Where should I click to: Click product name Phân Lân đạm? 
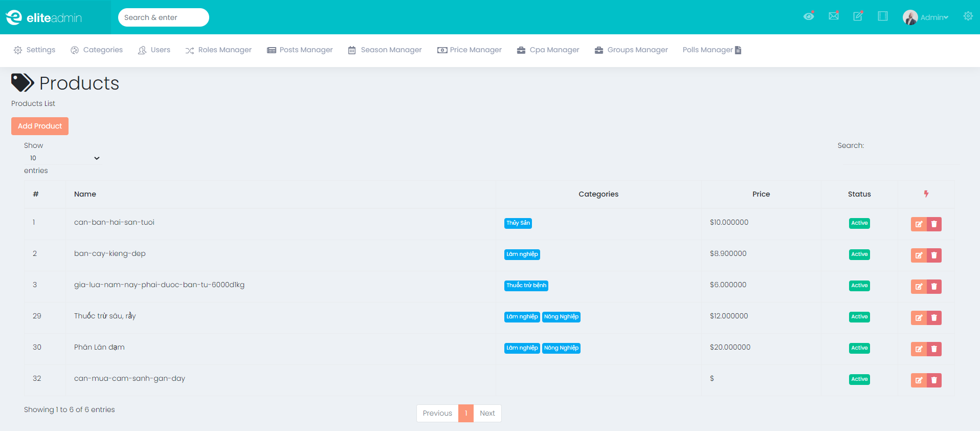click(99, 347)
